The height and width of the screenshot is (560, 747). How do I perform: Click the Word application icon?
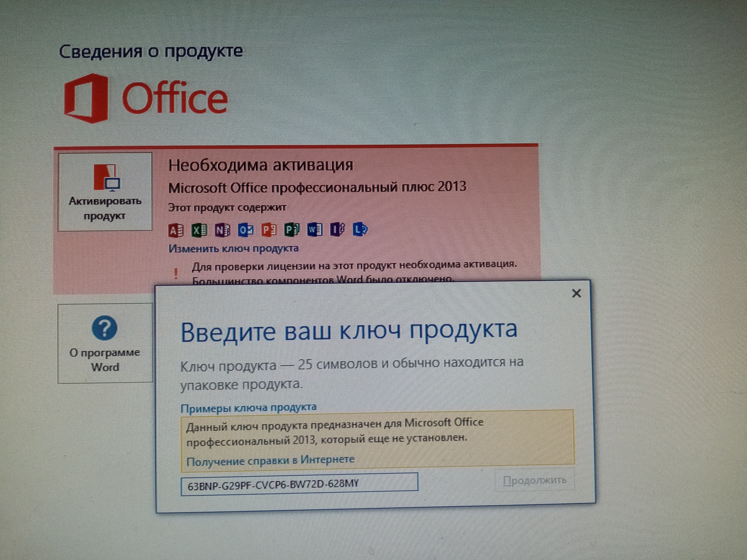[315, 230]
